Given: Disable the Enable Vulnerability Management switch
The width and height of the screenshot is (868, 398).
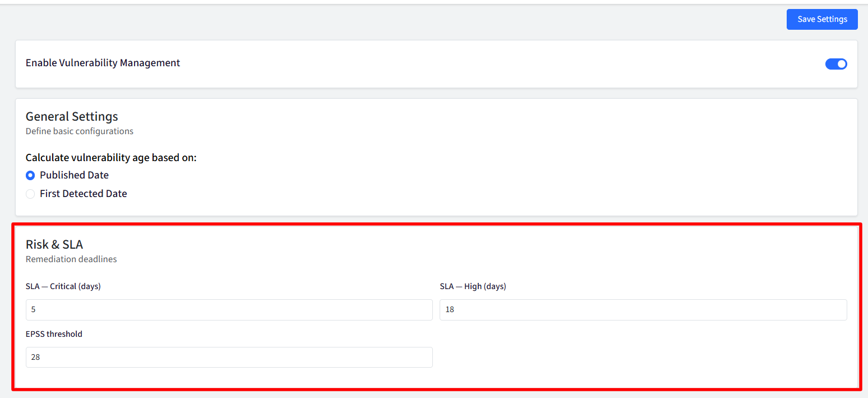Looking at the screenshot, I should point(836,64).
